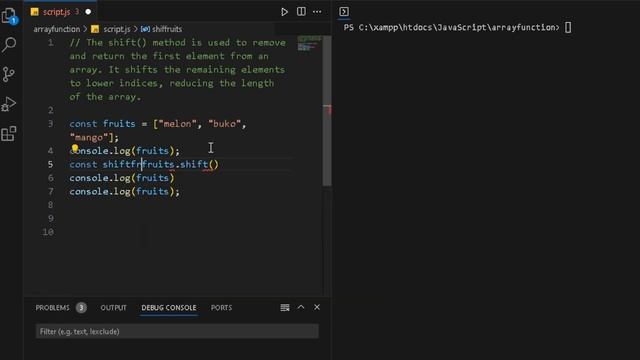640x360 pixels.
Task: Click line number 10 in the gutter
Action: [x=49, y=232]
